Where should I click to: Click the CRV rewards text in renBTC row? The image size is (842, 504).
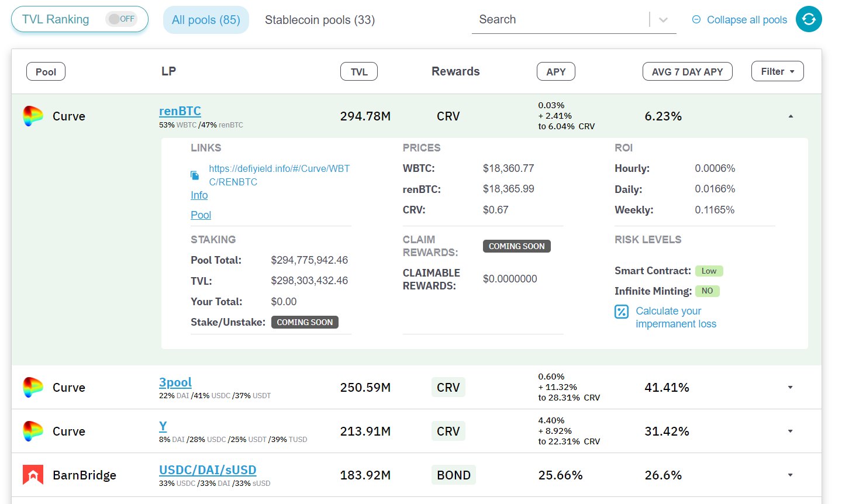click(448, 116)
